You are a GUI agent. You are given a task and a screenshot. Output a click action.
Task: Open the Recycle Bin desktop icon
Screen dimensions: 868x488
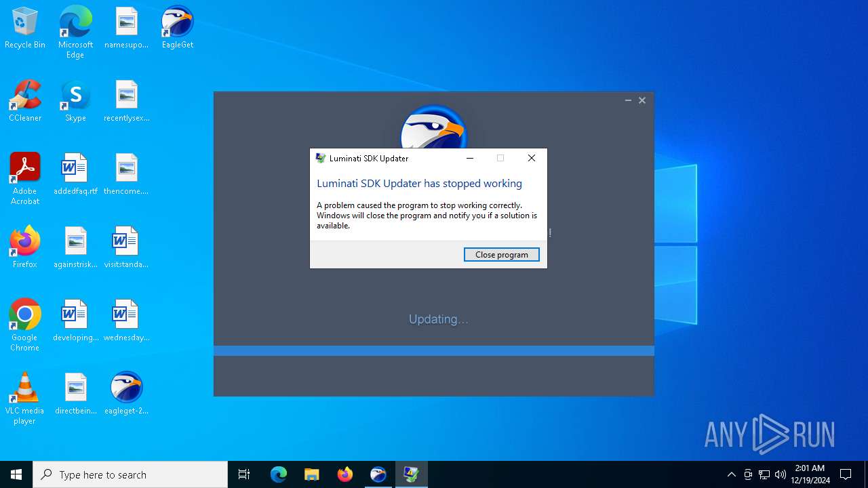[x=25, y=28]
